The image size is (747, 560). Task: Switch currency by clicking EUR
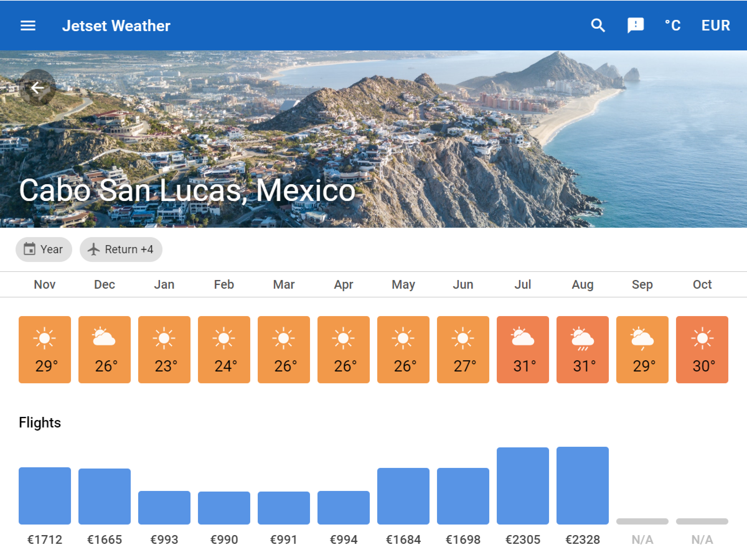(715, 25)
